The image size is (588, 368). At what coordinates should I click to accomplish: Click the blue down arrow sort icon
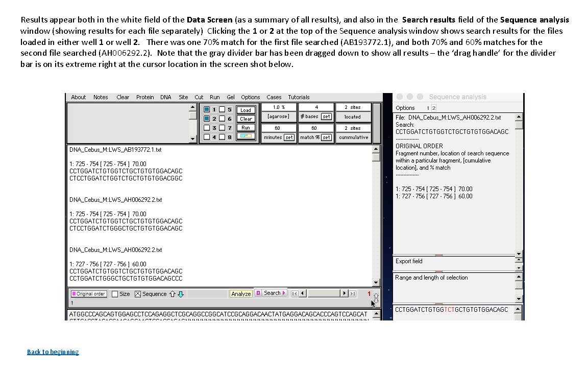click(180, 294)
